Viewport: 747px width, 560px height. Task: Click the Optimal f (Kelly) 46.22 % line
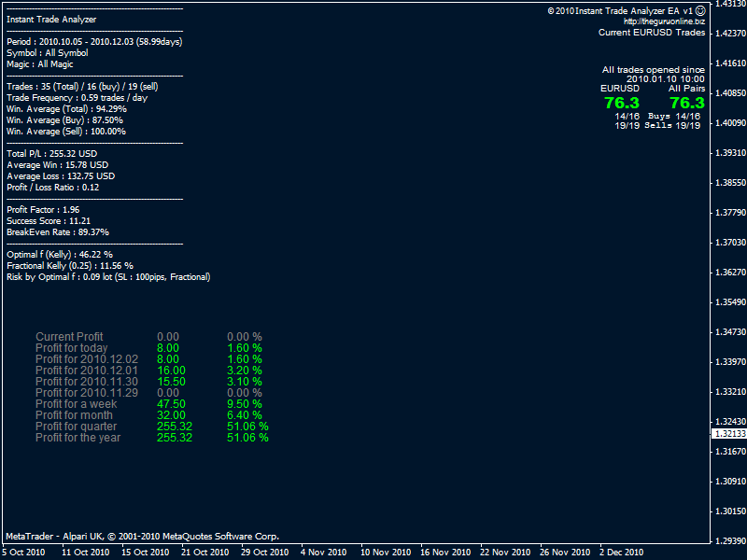[60, 254]
